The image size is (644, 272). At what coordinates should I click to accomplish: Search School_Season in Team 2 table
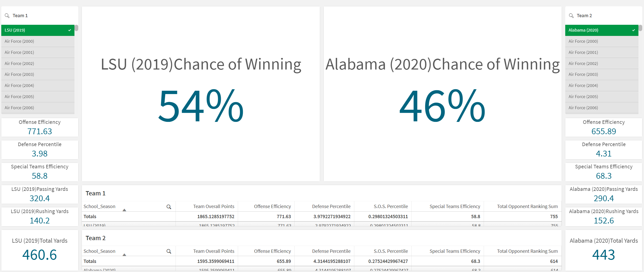(169, 252)
